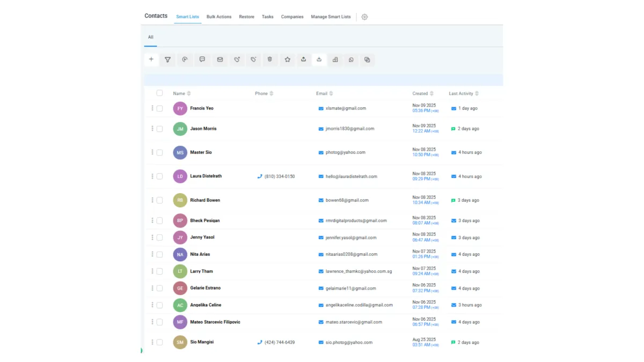
Task: Sort by Last Activity column arrows
Action: (477, 93)
